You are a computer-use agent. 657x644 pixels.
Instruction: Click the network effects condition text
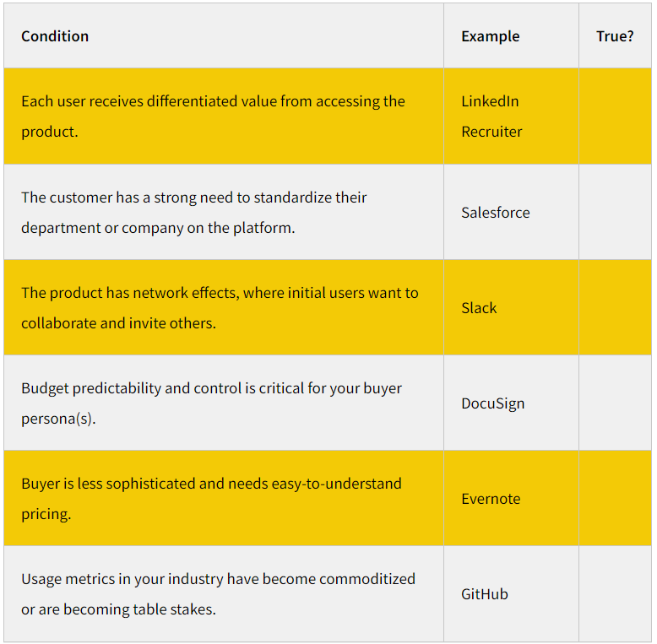220,293
